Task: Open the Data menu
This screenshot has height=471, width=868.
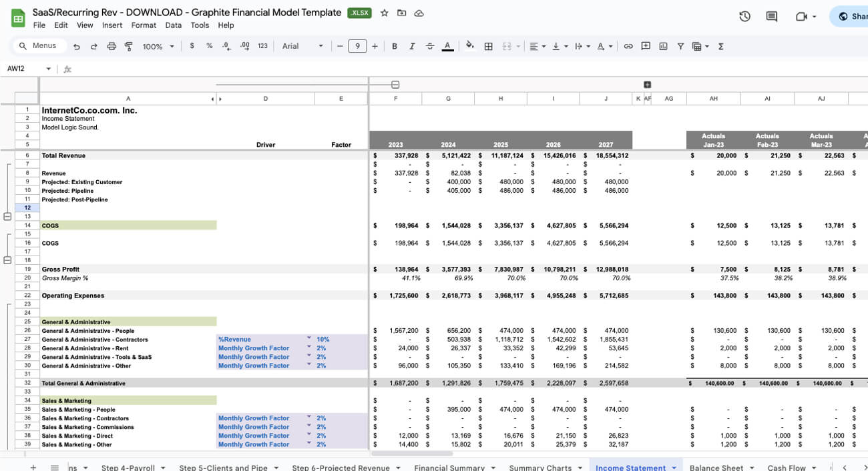Action: point(174,25)
